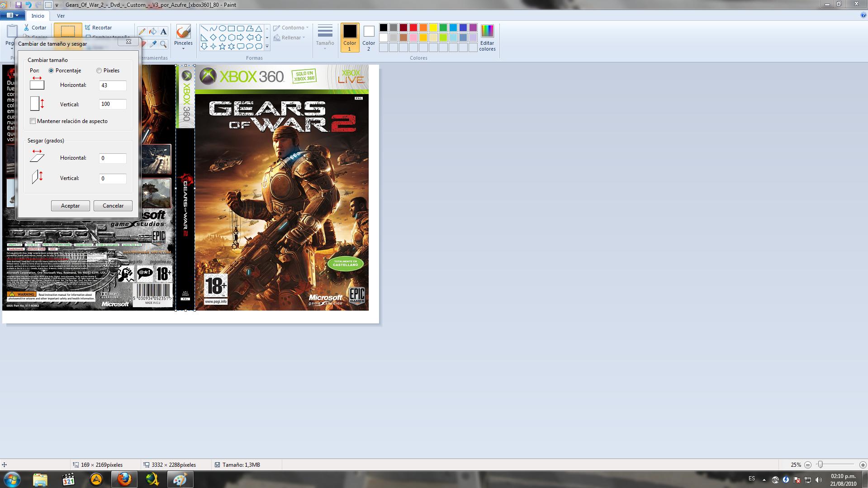The height and width of the screenshot is (488, 868).
Task: Click the zoom in plus button
Action: pos(863,465)
